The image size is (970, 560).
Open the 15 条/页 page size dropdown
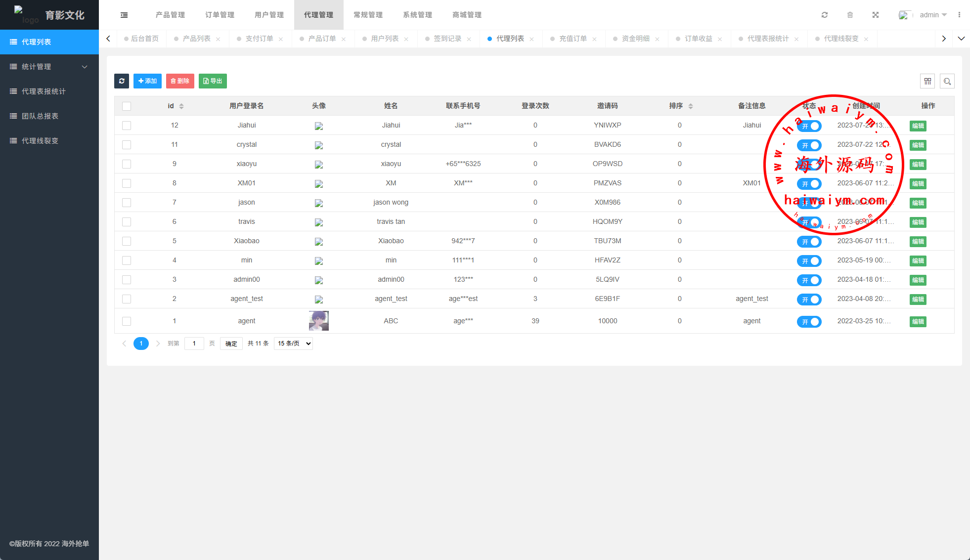click(294, 344)
